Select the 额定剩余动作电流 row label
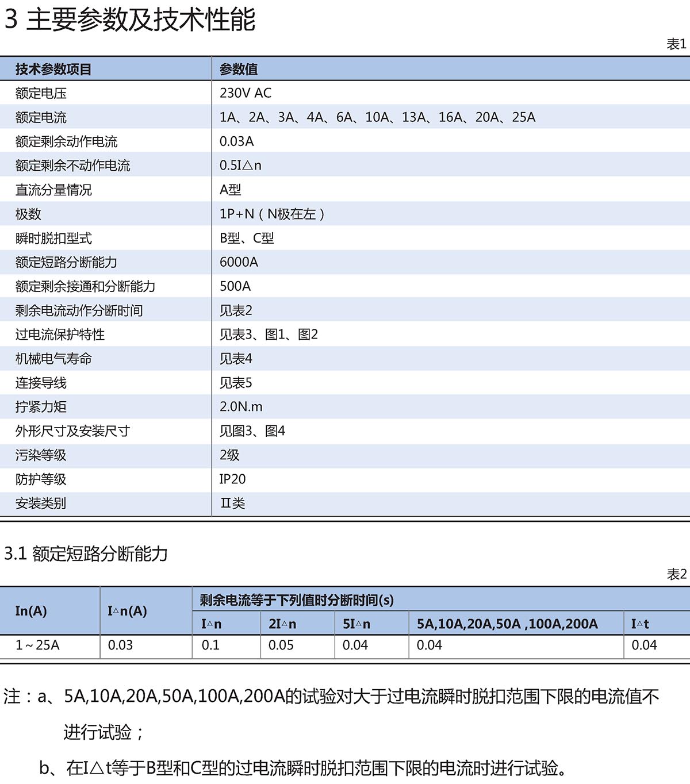 66,141
